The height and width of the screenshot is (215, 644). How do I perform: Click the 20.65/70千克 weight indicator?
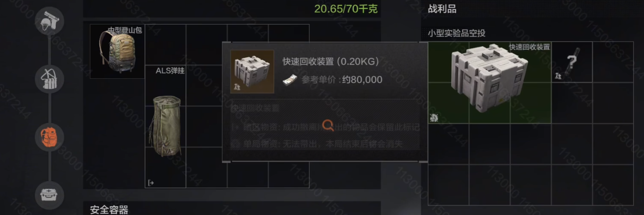(x=346, y=8)
